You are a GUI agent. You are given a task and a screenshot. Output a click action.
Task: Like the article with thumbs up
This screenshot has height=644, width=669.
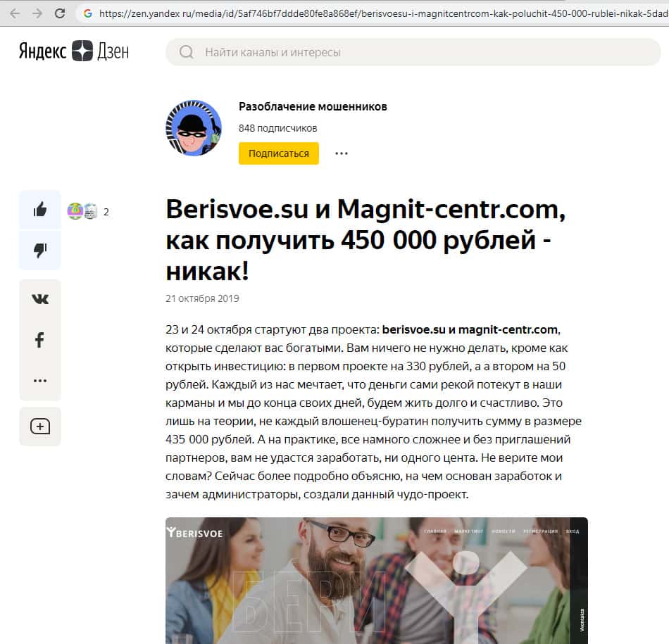pyautogui.click(x=40, y=210)
